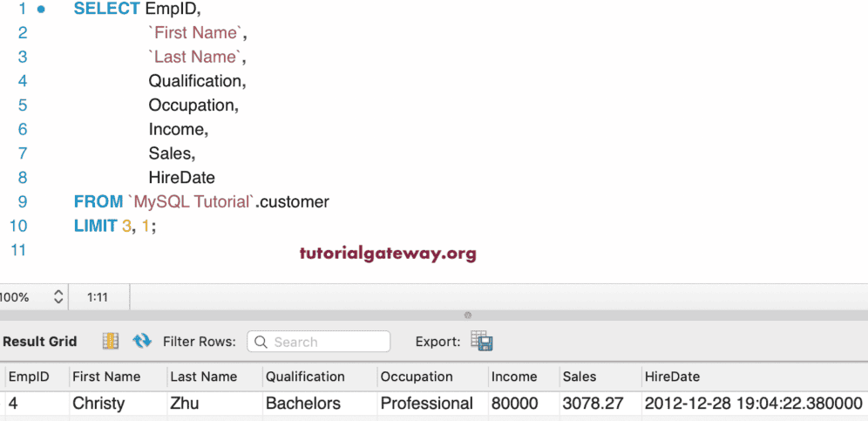This screenshot has height=421, width=868.
Task: Click `First Name` in the query
Action: click(195, 33)
